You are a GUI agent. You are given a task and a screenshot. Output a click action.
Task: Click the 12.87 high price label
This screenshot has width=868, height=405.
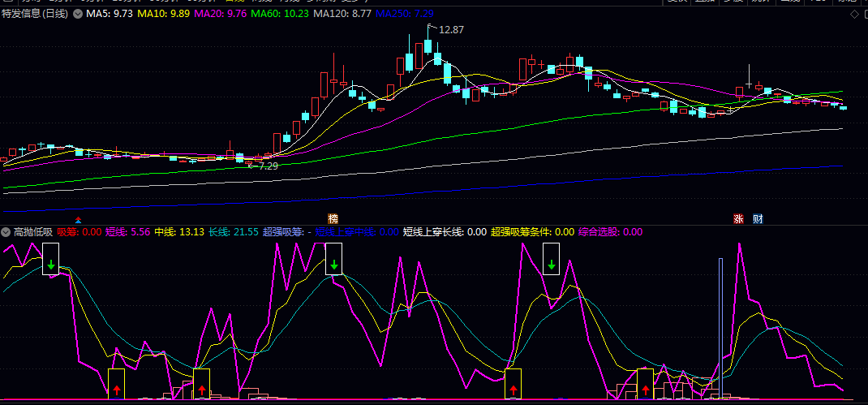tap(451, 30)
